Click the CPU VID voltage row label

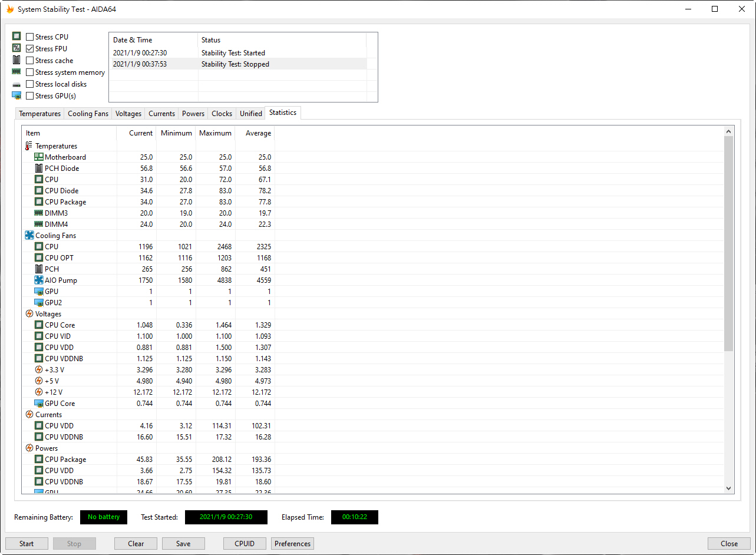58,336
